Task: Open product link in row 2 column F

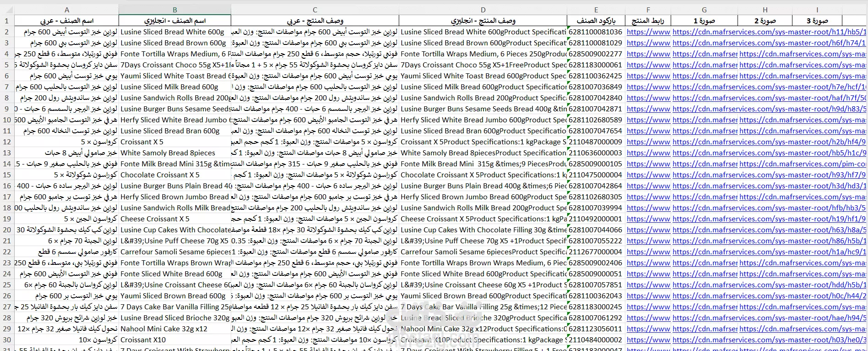Action: click(648, 32)
